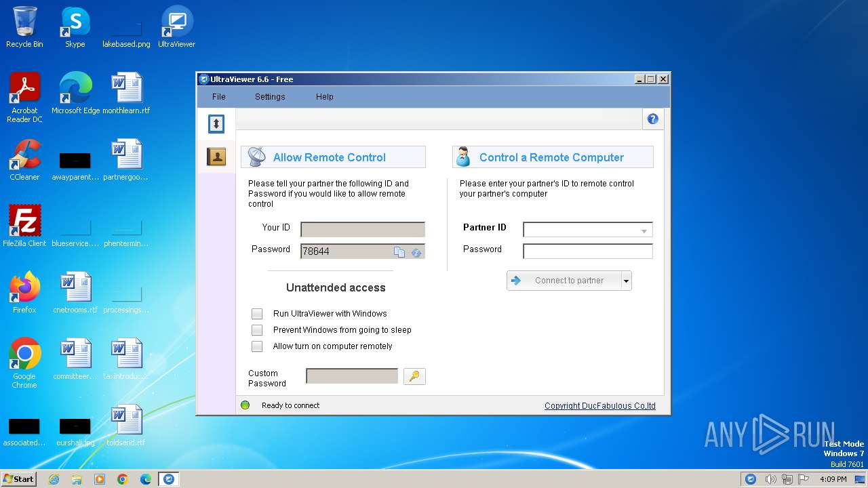Image resolution: width=868 pixels, height=488 pixels.
Task: Expand the Connect to partner arrow options
Action: click(x=626, y=281)
